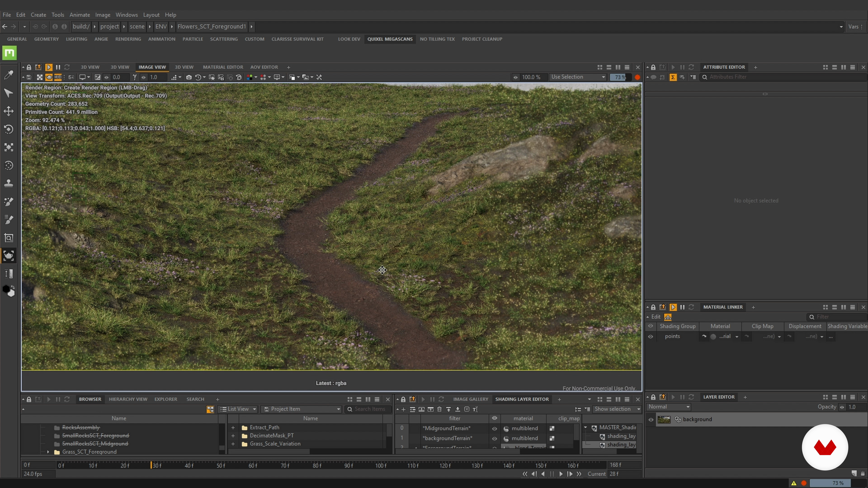This screenshot has height=488, width=868.
Task: Click the snapshot camera icon in image view
Action: click(189, 77)
